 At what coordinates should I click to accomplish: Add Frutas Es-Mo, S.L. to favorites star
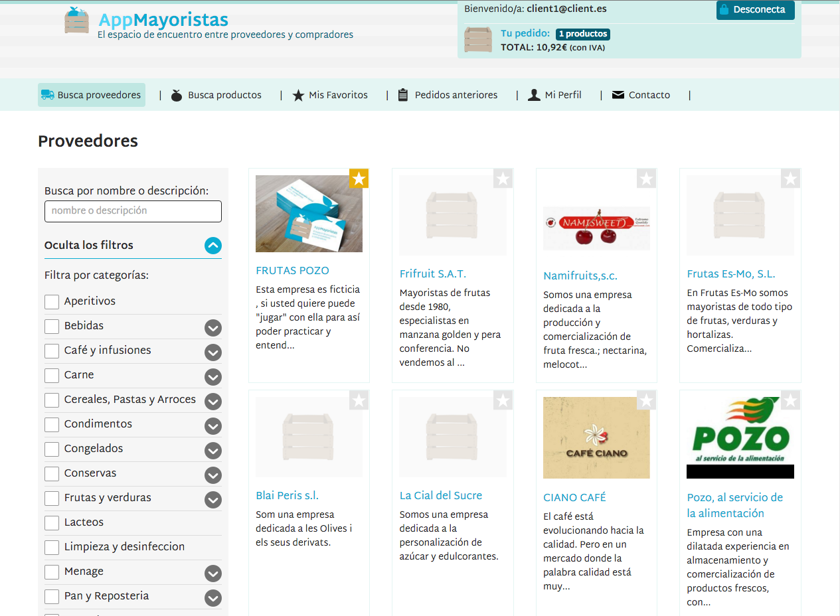pyautogui.click(x=790, y=179)
